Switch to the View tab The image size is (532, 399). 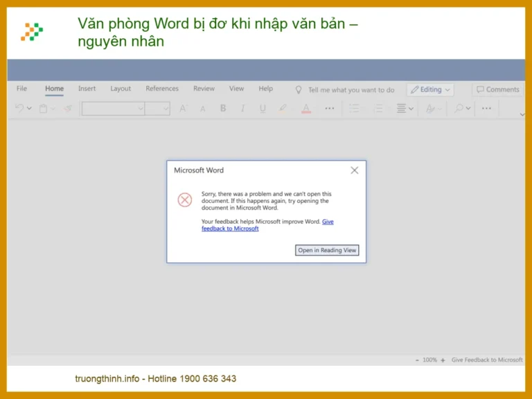[x=236, y=89]
